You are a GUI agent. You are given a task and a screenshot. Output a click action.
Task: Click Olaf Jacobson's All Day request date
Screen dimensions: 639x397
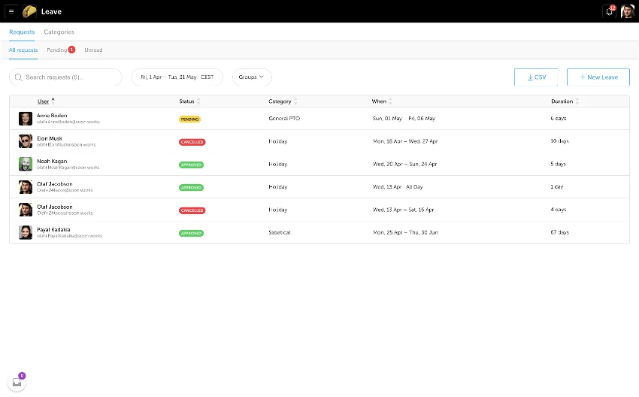point(398,187)
